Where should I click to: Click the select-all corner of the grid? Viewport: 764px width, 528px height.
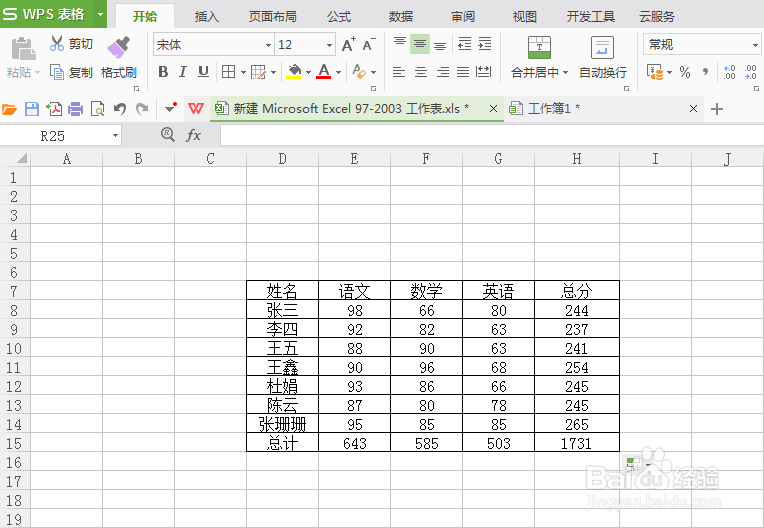[16, 158]
